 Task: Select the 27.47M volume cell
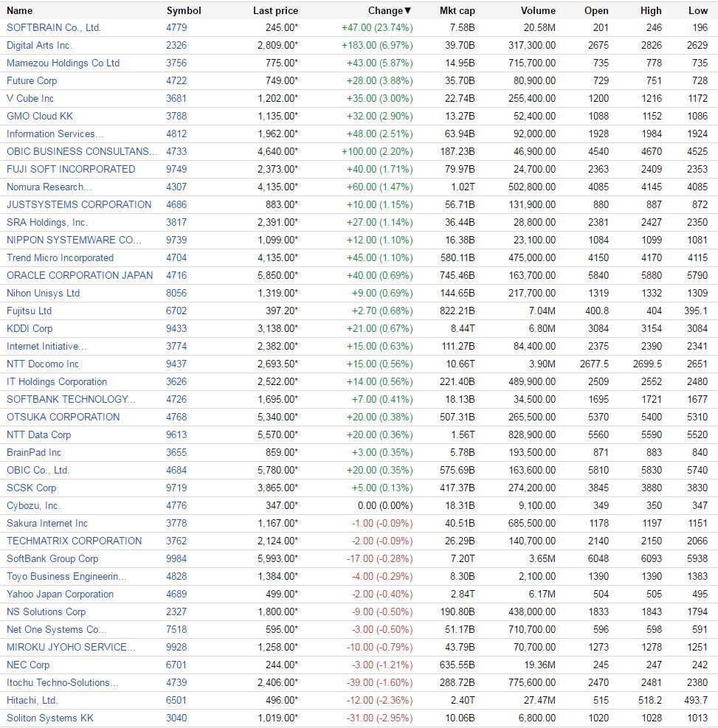click(x=539, y=700)
